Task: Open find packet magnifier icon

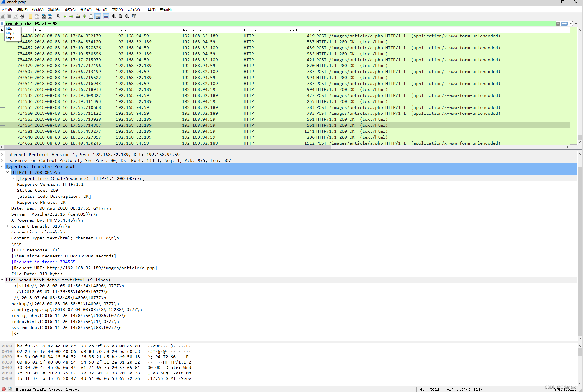Action: [x=58, y=16]
